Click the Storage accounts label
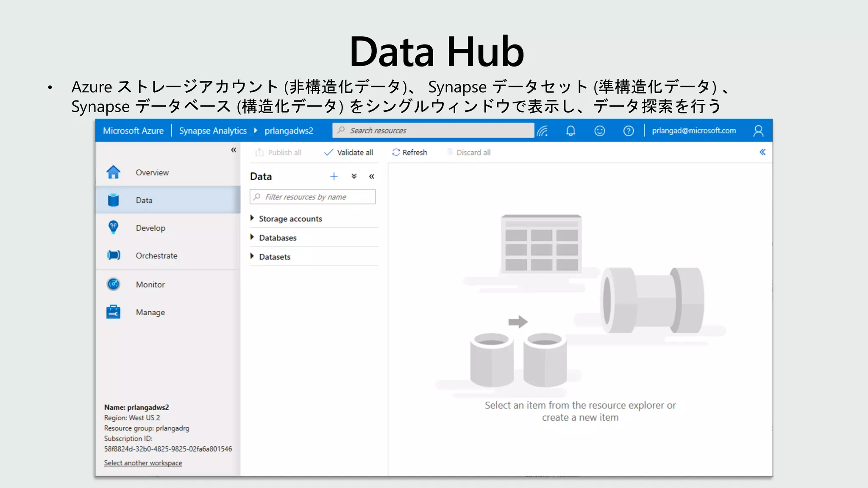This screenshot has width=868, height=488. point(290,219)
